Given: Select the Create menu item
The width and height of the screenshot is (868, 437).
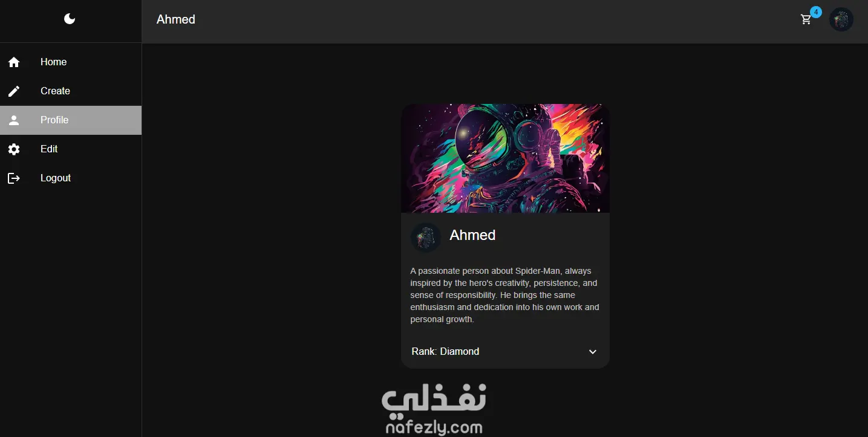Looking at the screenshot, I should pos(71,91).
